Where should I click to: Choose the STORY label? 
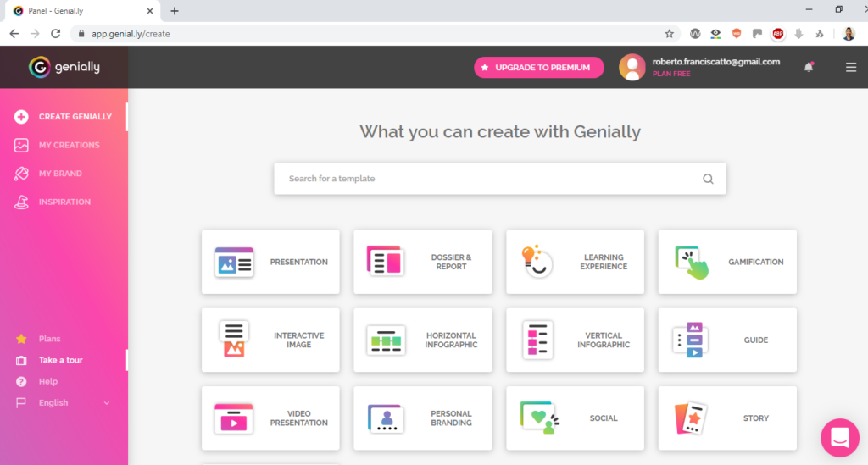[x=755, y=418]
